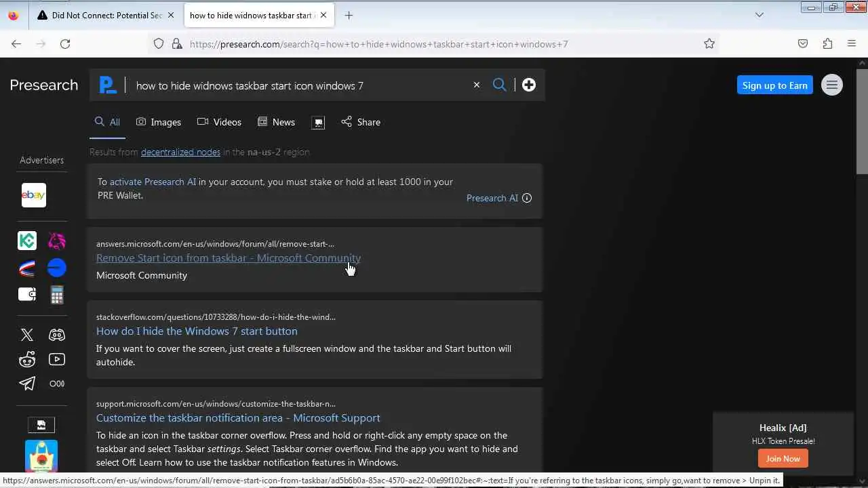Select the All results tab
Screen dimensions: 868x488
pyautogui.click(x=107, y=122)
